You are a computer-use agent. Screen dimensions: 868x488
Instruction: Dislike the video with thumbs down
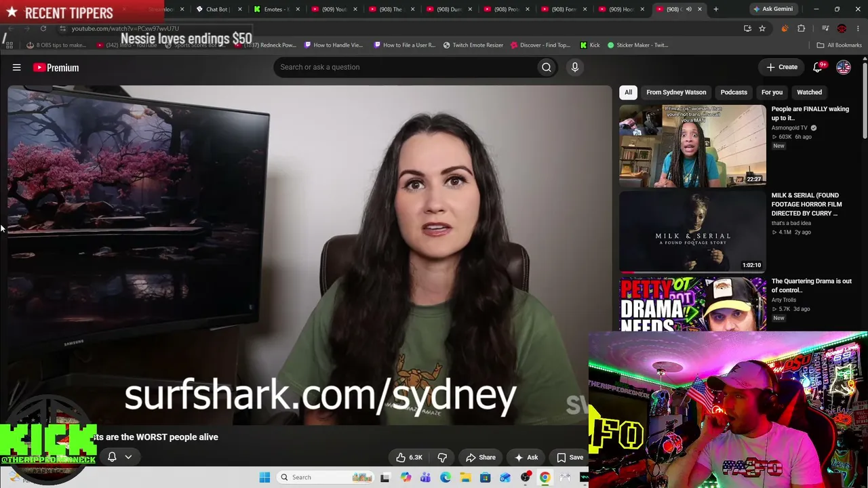tap(442, 457)
